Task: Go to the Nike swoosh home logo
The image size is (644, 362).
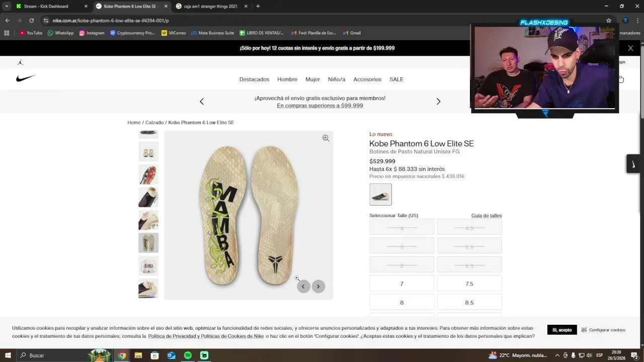Action: [x=26, y=78]
